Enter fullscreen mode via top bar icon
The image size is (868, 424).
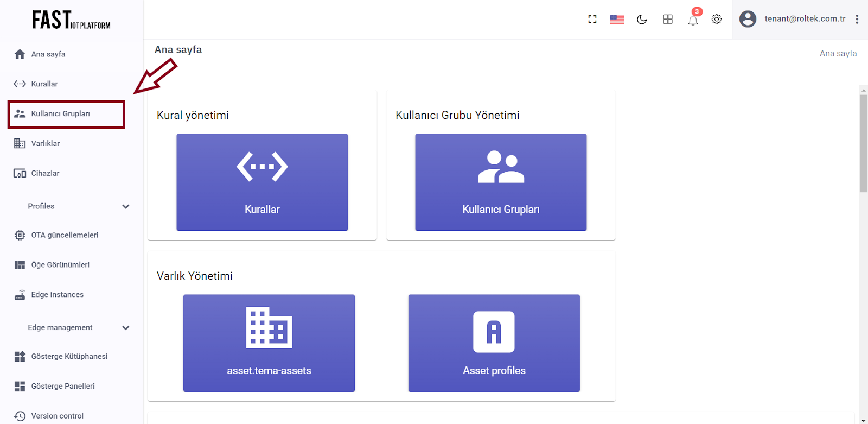(592, 19)
